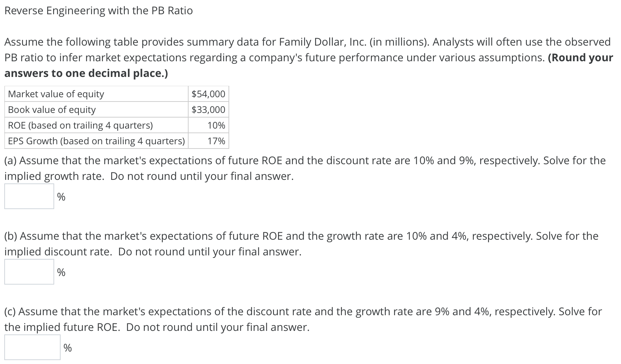The height and width of the screenshot is (364, 621).
Task: Click the answer input box for part (c)
Action: pyautogui.click(x=32, y=347)
